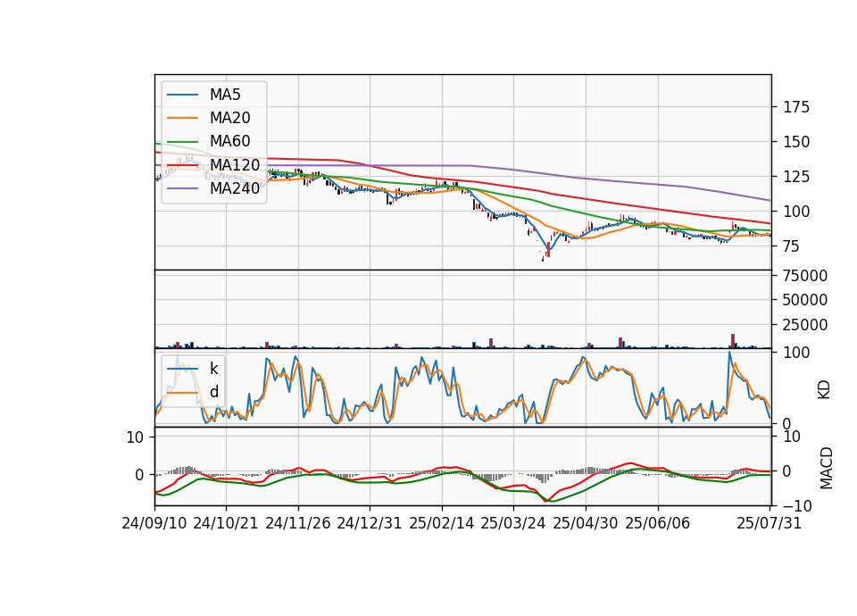The width and height of the screenshot is (857, 616).
Task: Click the 25/03/24 date tick label
Action: pyautogui.click(x=513, y=523)
